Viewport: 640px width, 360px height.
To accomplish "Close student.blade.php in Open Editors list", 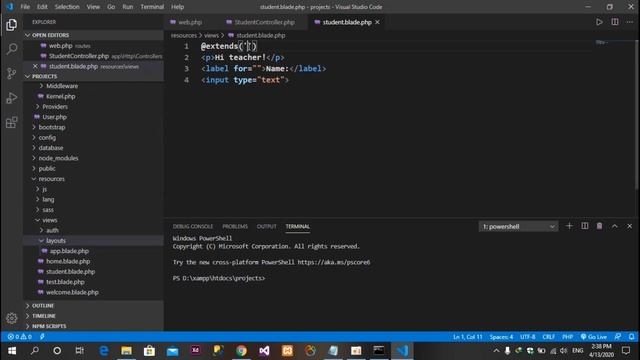I will (x=35, y=66).
